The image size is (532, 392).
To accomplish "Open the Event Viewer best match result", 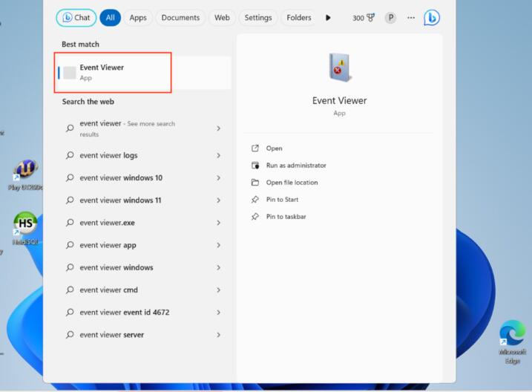I will (x=115, y=72).
